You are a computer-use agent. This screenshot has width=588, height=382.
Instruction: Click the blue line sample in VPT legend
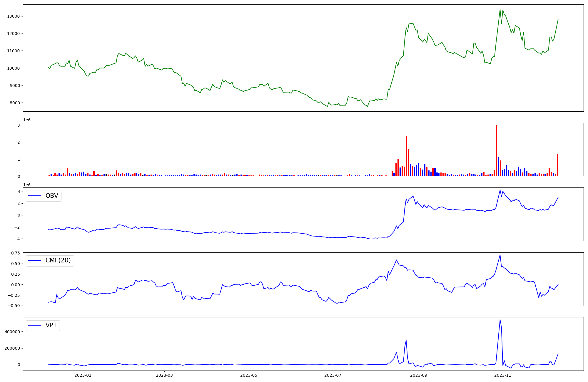(35, 326)
